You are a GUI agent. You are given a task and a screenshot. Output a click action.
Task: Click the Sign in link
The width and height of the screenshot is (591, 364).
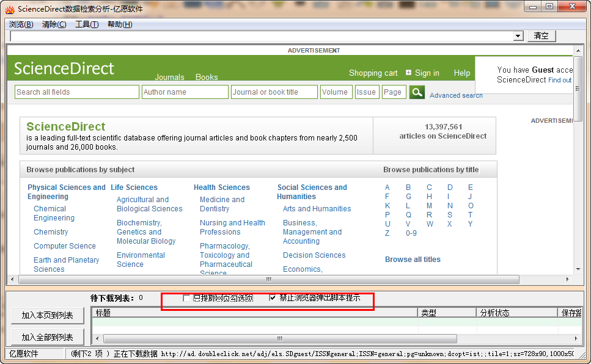[x=427, y=73]
